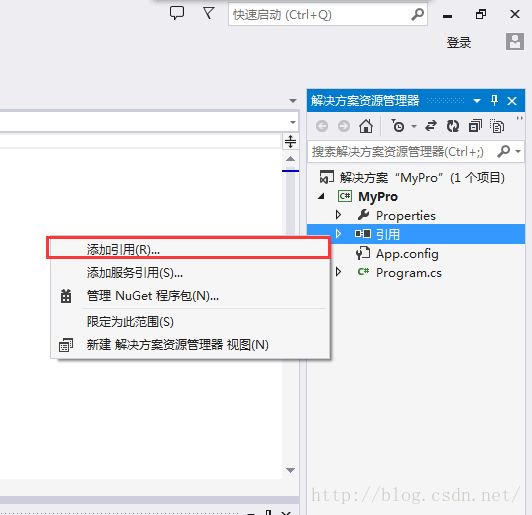Viewport: 532px width, 515px height.
Task: Click the Solution Explorer Back arrow
Action: pos(322,126)
